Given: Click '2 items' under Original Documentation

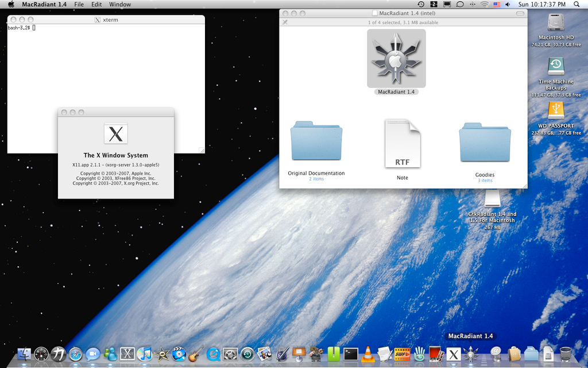Looking at the screenshot, I should (x=316, y=179).
